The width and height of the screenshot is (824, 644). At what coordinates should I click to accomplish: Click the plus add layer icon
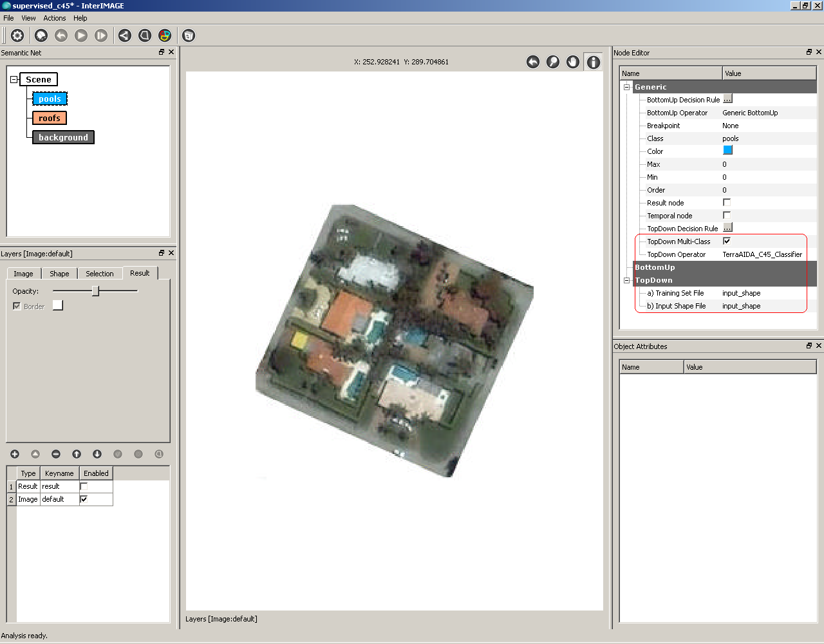tap(15, 454)
